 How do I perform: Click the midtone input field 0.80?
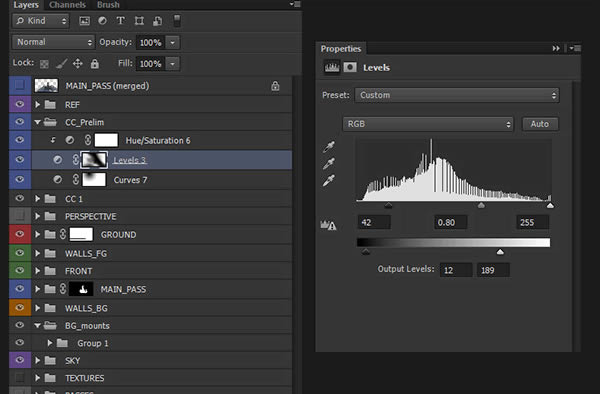tap(450, 222)
